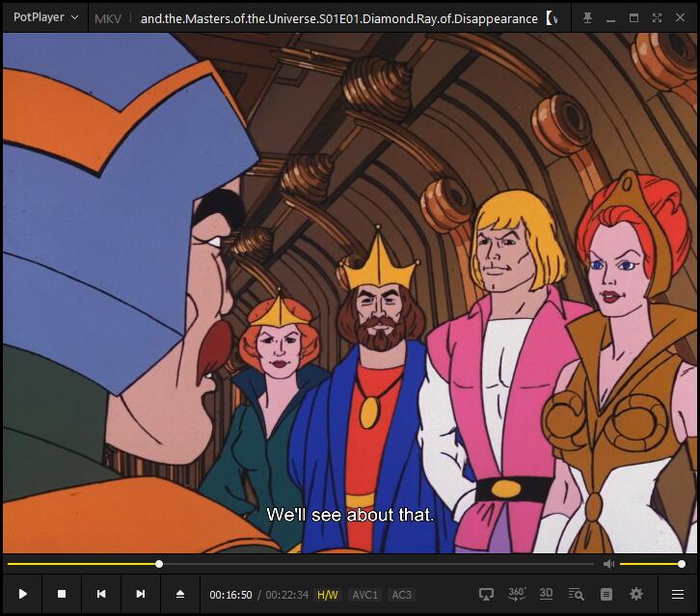Maximize the PotPlayer window
700x616 pixels.
[x=633, y=18]
